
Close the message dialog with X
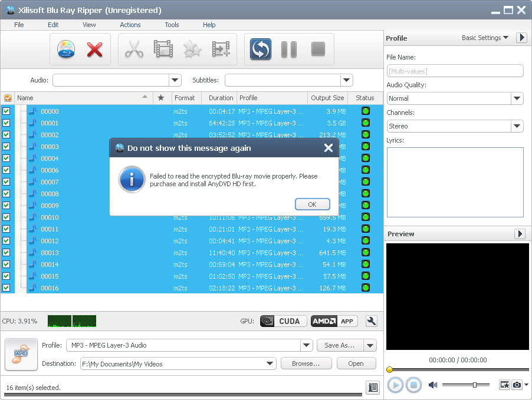point(328,148)
